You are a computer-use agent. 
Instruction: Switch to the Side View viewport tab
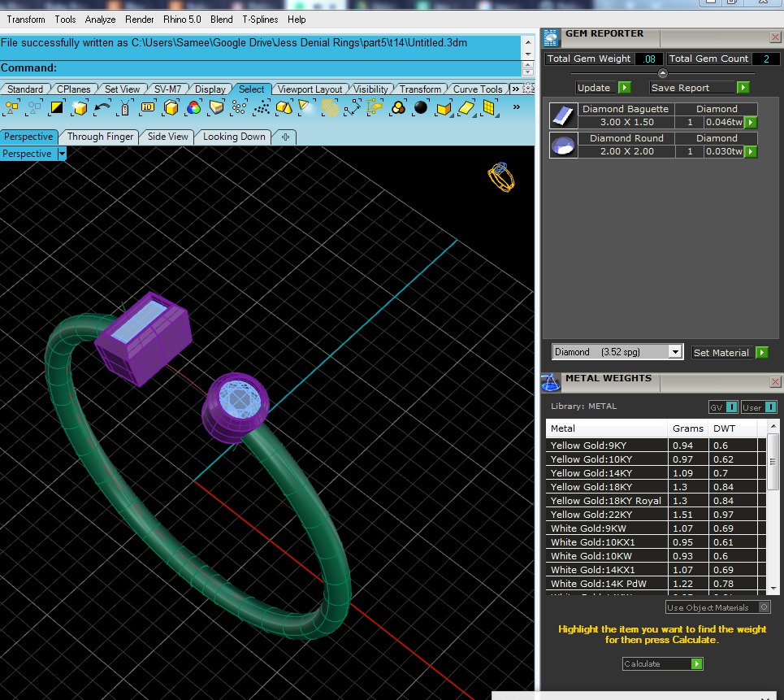point(167,137)
